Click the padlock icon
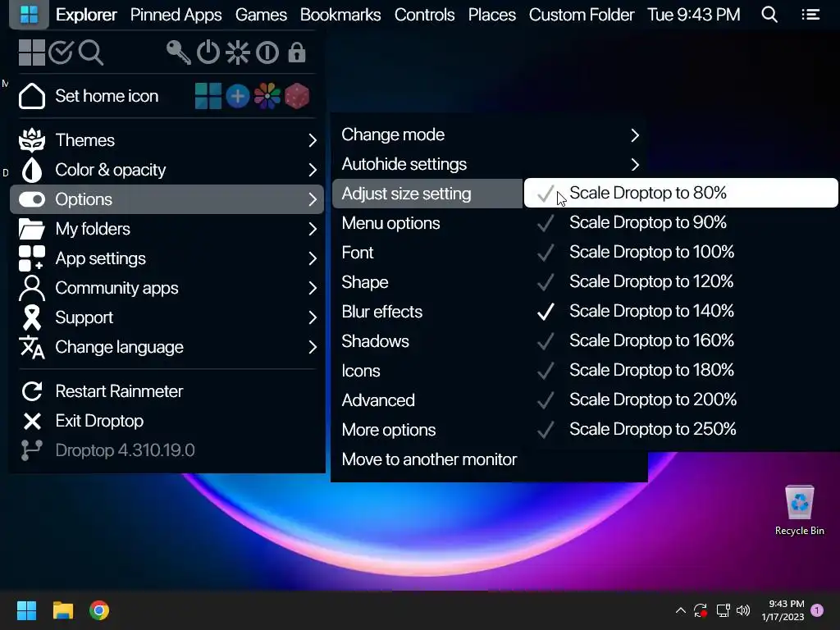This screenshot has width=840, height=630. (296, 52)
